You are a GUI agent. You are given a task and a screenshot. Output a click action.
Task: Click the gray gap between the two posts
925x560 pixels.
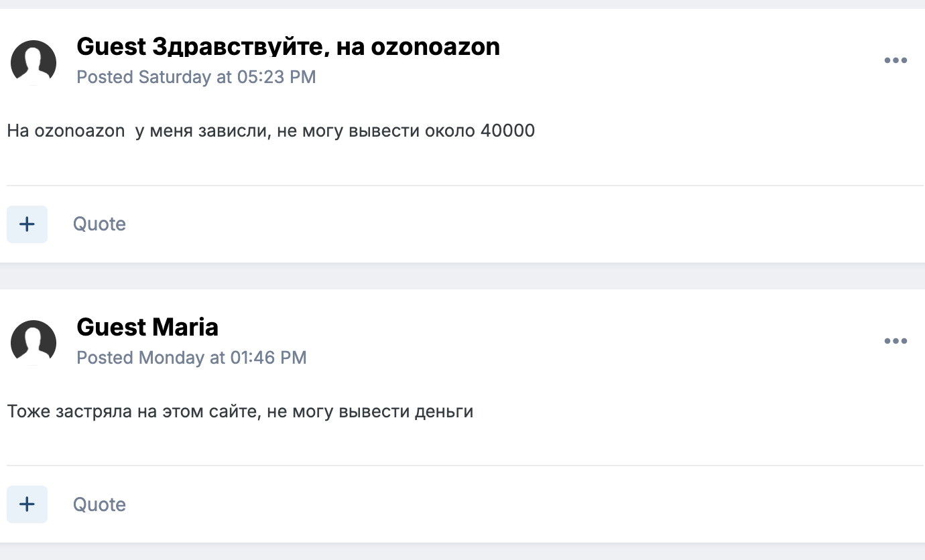pos(462,276)
